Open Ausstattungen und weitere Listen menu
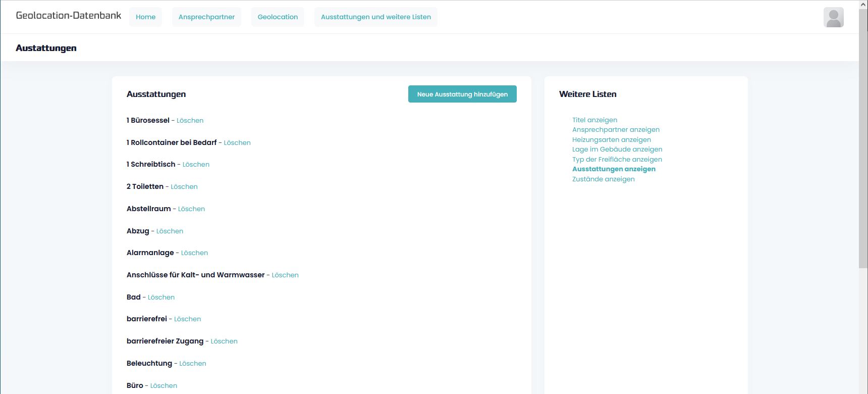This screenshot has width=868, height=394. pyautogui.click(x=375, y=17)
